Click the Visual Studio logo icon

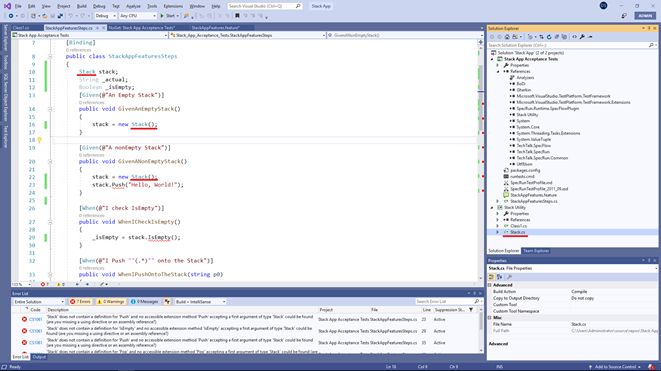click(7, 6)
